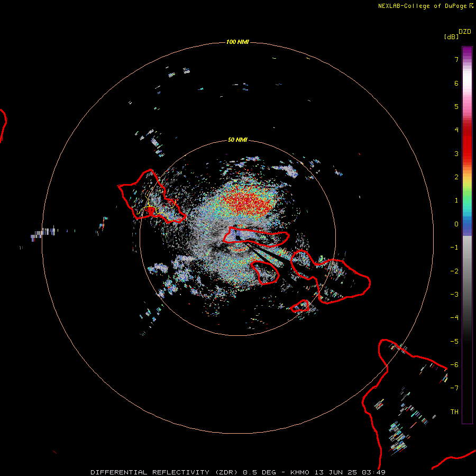Screen dimensions: 476x476
Task: Click the 50 NMI range ring label
Action: coord(237,140)
